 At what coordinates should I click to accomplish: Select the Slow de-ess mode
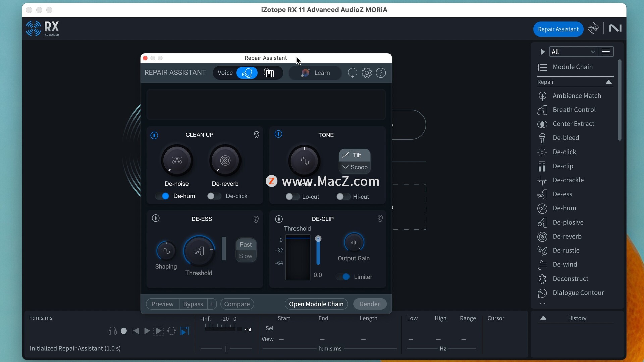246,256
